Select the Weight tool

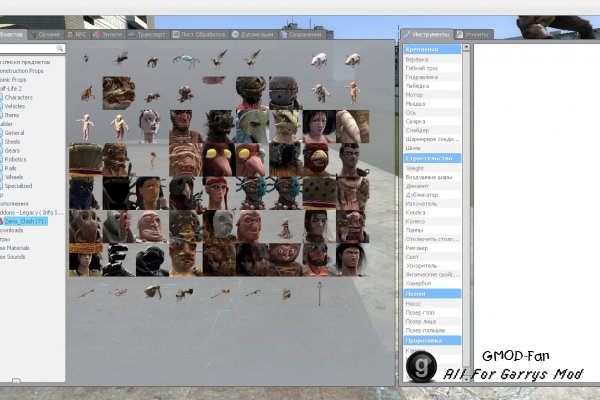432,168
